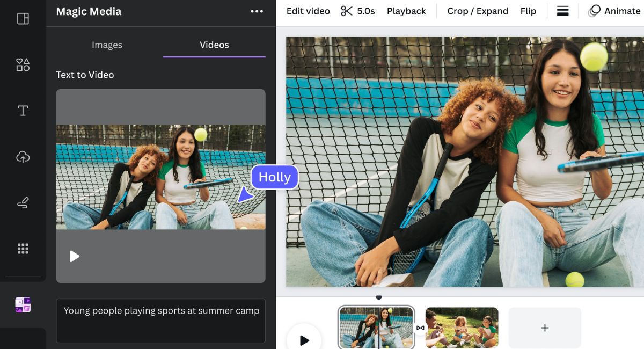Select the Text tool in the sidebar
This screenshot has width=644, height=349.
tap(23, 111)
